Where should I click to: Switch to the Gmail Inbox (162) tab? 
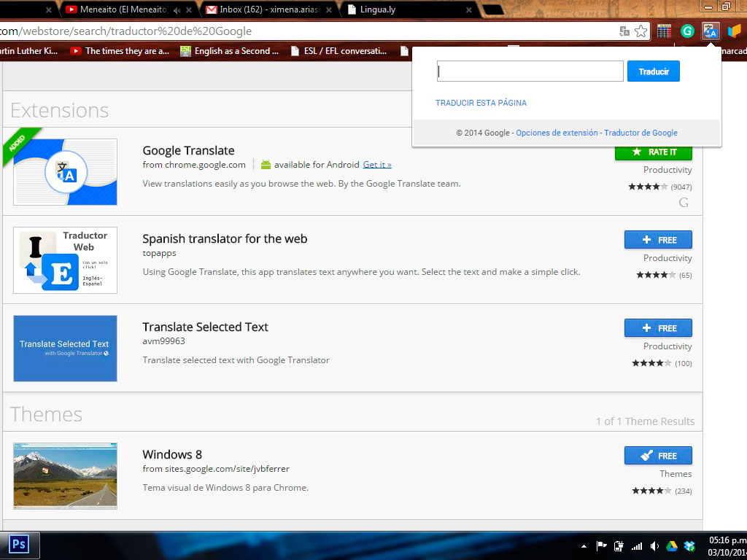269,9
